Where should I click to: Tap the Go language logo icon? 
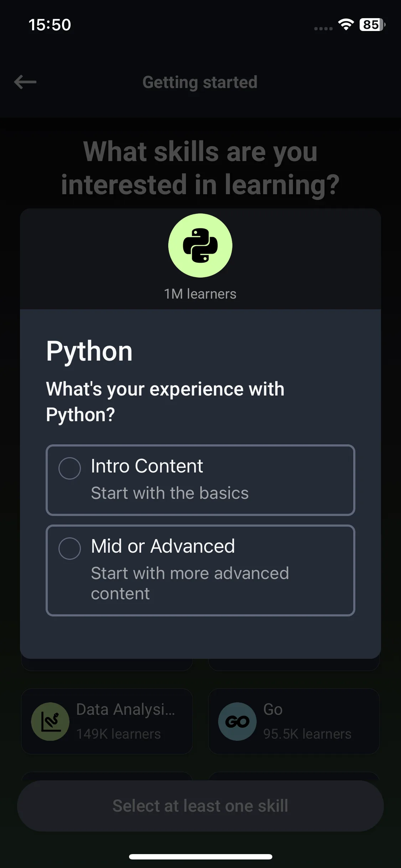[237, 722]
